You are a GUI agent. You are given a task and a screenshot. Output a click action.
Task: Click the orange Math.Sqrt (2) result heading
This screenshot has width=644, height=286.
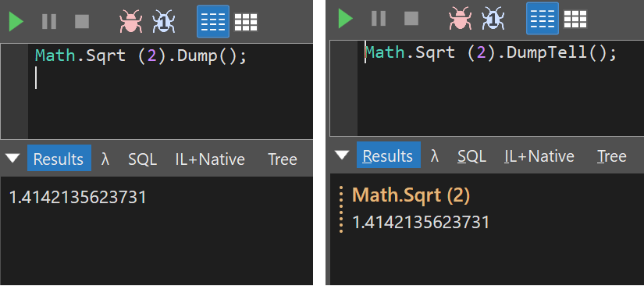pos(411,195)
